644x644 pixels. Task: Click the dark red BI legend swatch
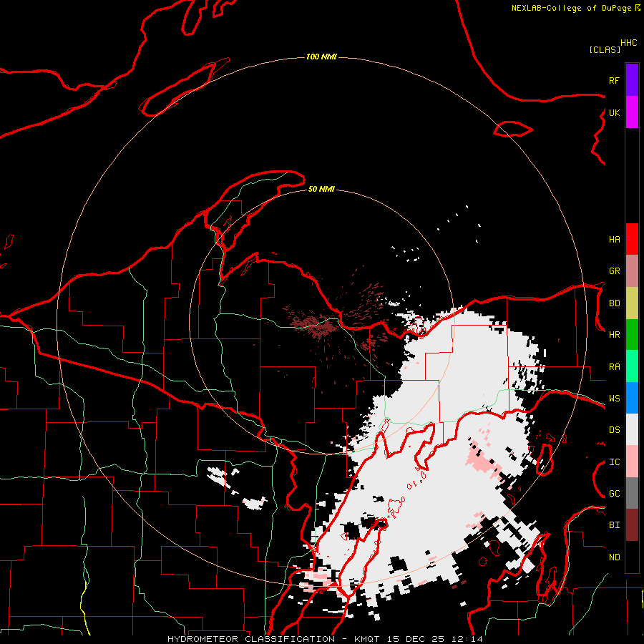(x=632, y=525)
